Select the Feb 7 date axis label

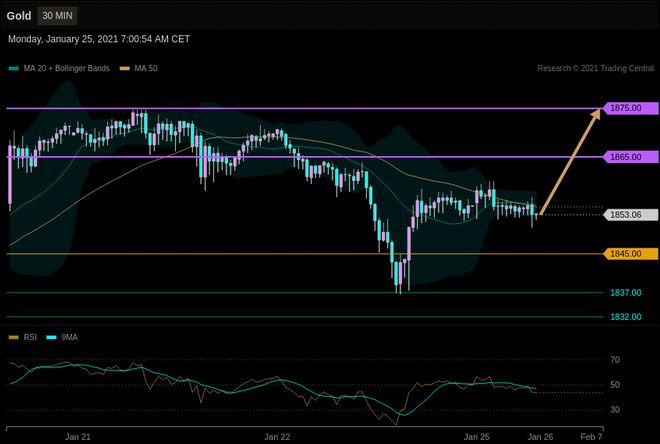pos(591,437)
